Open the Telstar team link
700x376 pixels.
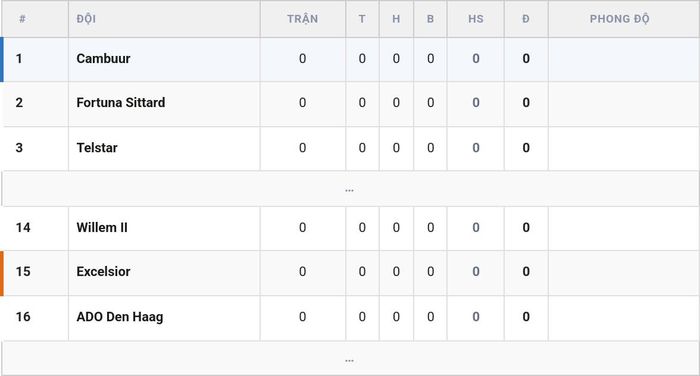coord(97,148)
